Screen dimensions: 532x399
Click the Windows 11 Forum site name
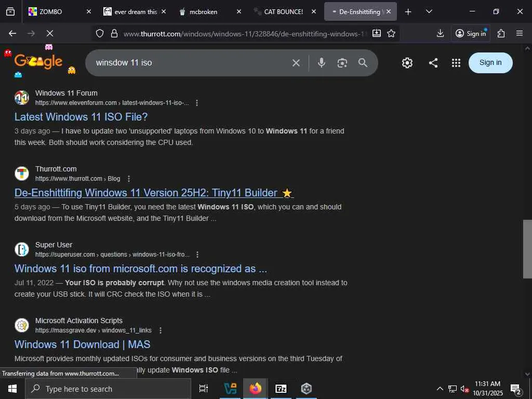coord(66,93)
